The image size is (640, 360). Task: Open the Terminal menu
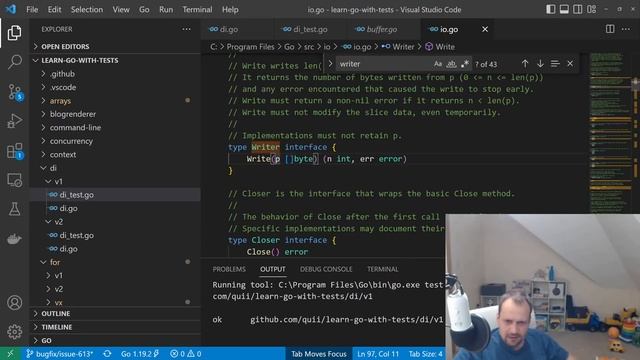coord(197,9)
